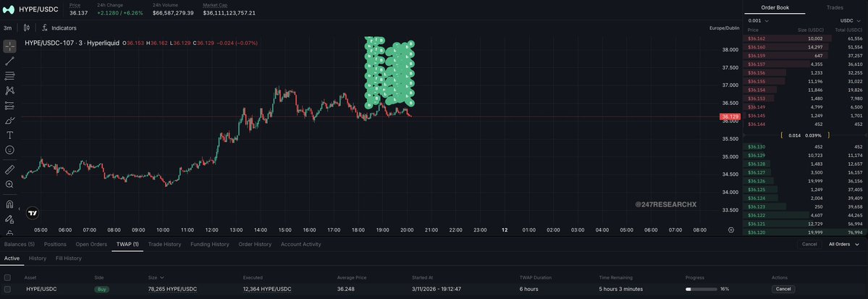Select the $36.130 top bid row
This screenshot has width=868, height=299.
[805, 147]
